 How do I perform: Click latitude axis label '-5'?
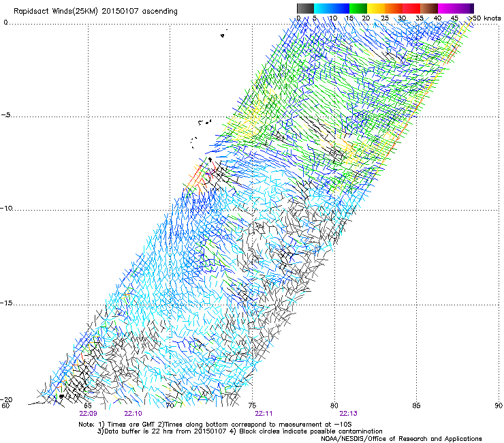point(6,115)
